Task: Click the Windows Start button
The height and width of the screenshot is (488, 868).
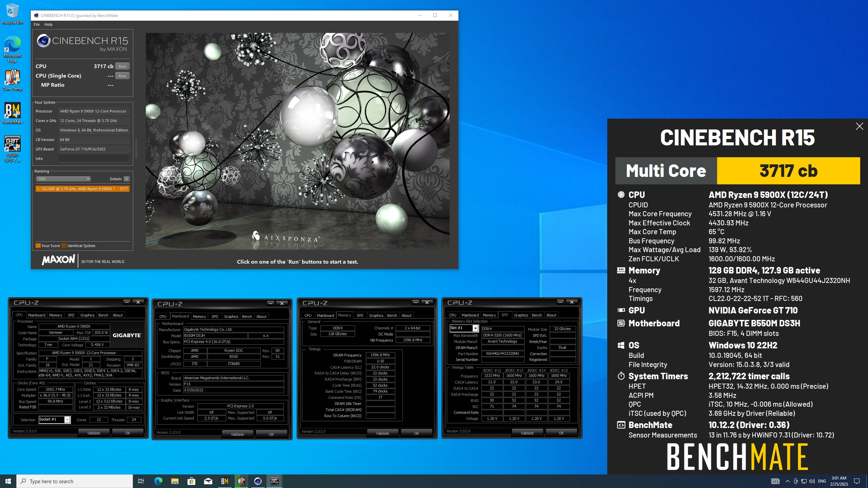Action: [8, 481]
